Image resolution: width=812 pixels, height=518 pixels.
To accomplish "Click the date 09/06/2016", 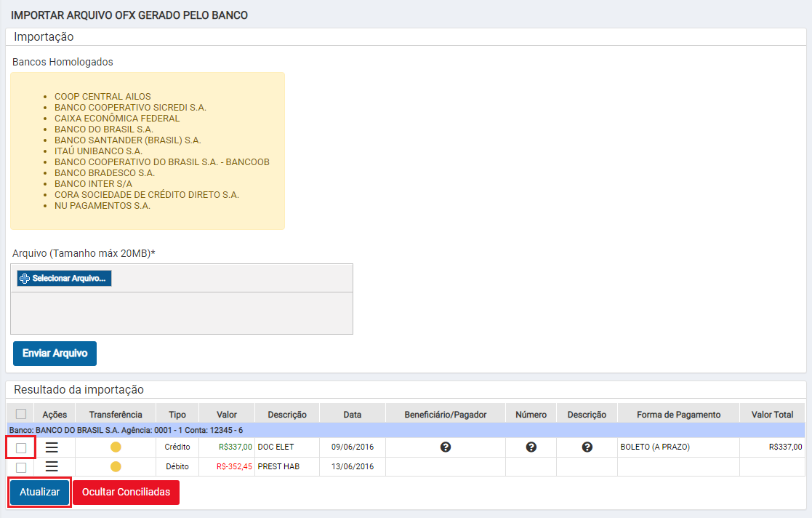I will pos(352,447).
